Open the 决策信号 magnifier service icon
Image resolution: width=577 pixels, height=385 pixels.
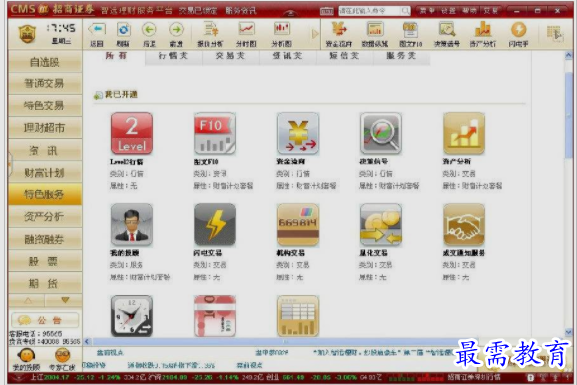point(381,134)
